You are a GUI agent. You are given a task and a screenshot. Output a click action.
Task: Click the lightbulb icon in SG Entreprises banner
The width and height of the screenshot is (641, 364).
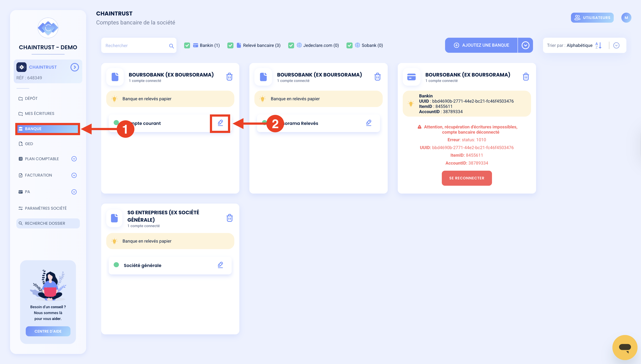click(114, 241)
